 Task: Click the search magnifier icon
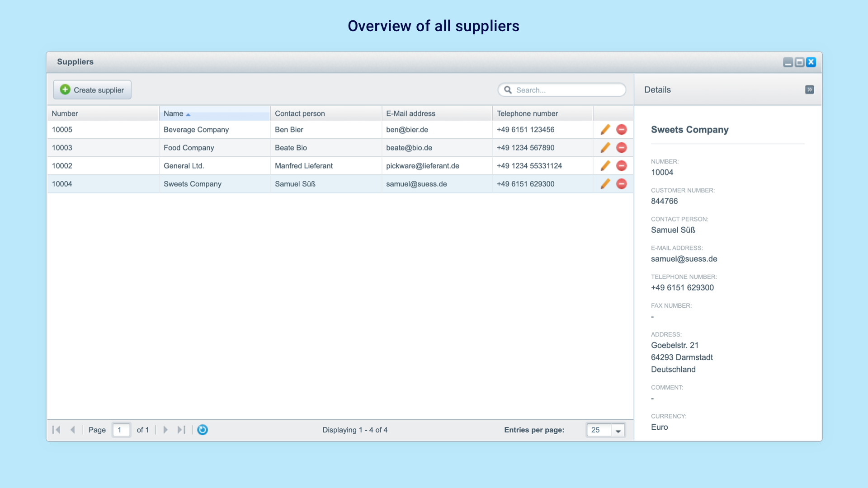(508, 90)
